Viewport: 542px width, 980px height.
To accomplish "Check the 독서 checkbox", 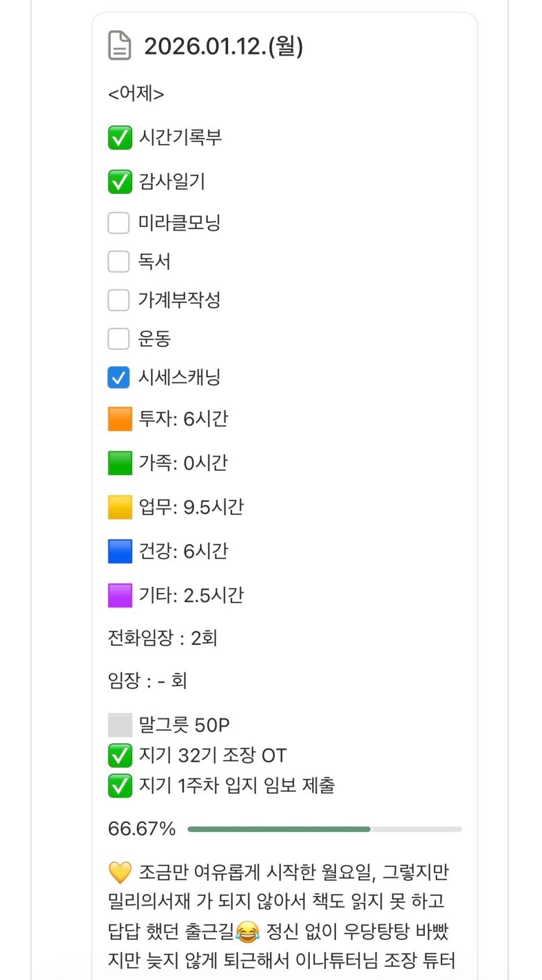I will coord(119,262).
